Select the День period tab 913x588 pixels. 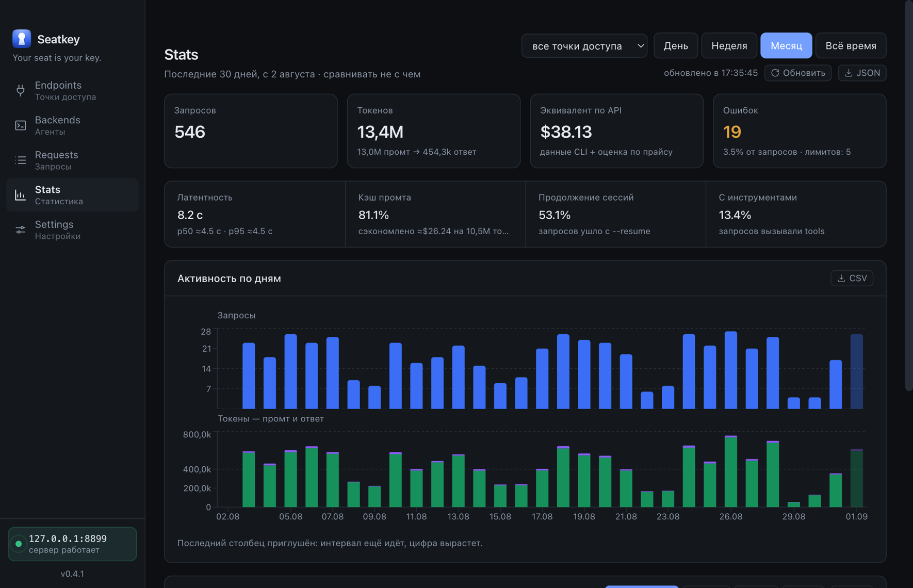click(x=676, y=46)
